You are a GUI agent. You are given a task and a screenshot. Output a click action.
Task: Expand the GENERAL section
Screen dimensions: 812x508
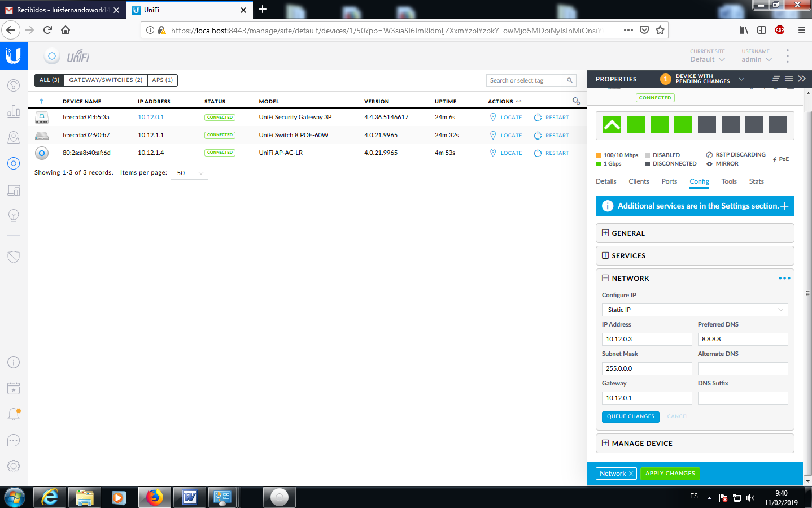click(x=695, y=233)
